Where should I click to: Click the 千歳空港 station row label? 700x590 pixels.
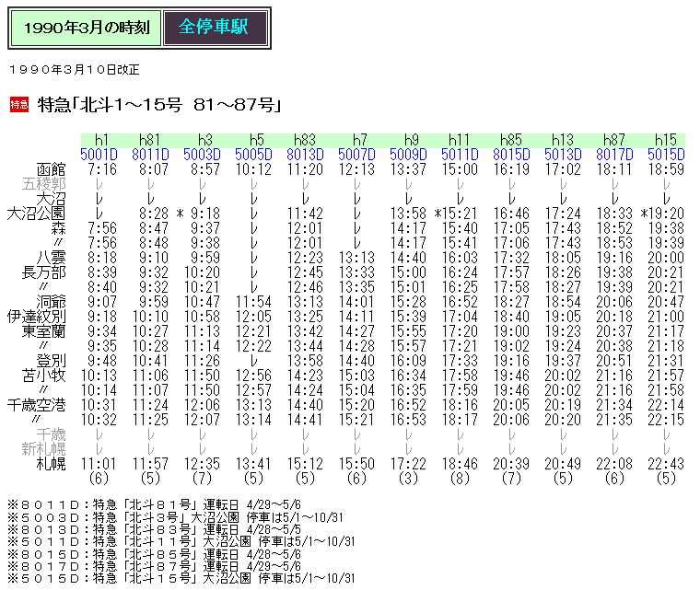(x=36, y=405)
